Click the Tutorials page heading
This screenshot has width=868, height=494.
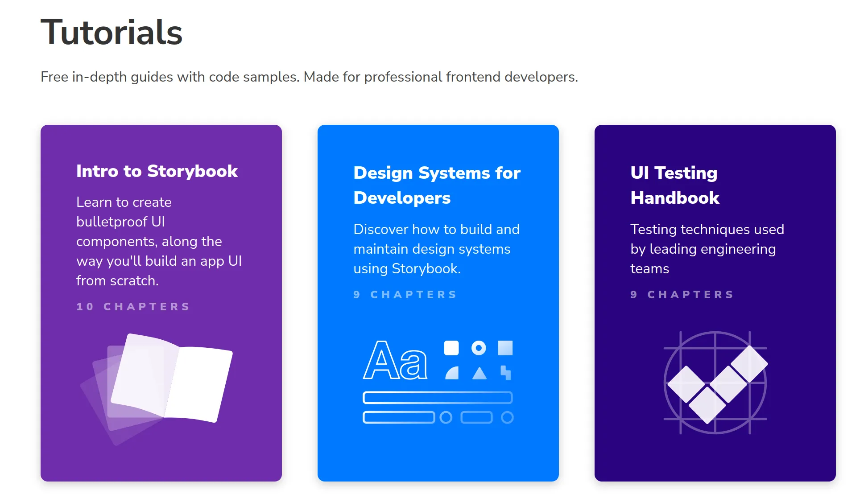(112, 32)
